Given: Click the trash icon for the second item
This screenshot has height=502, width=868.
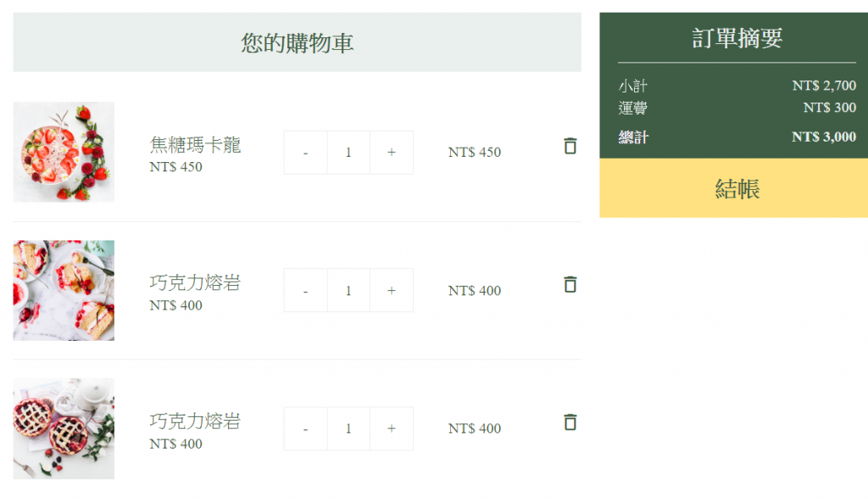Looking at the screenshot, I should 570,284.
